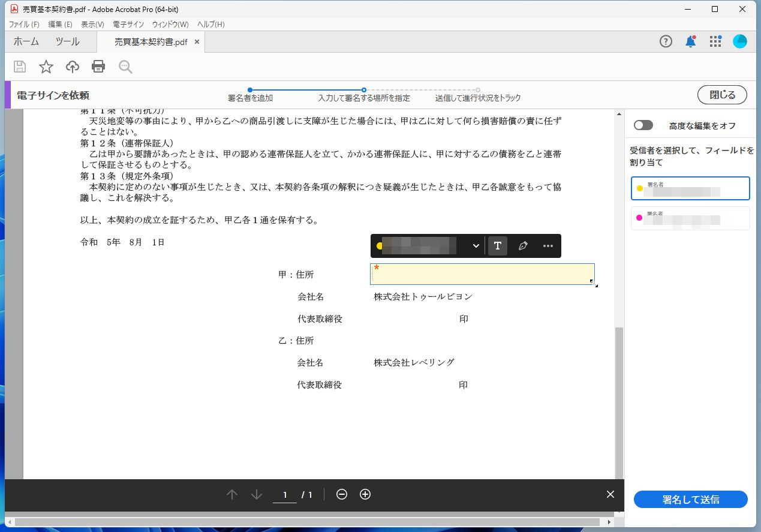Zoom in with the plus icon
Image resolution: width=761 pixels, height=532 pixels.
click(x=365, y=494)
